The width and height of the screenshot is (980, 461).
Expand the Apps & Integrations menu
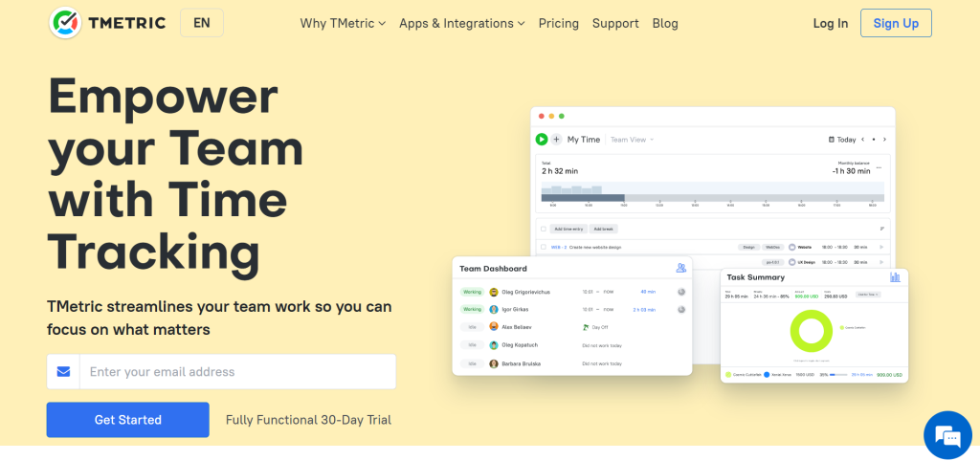point(462,23)
